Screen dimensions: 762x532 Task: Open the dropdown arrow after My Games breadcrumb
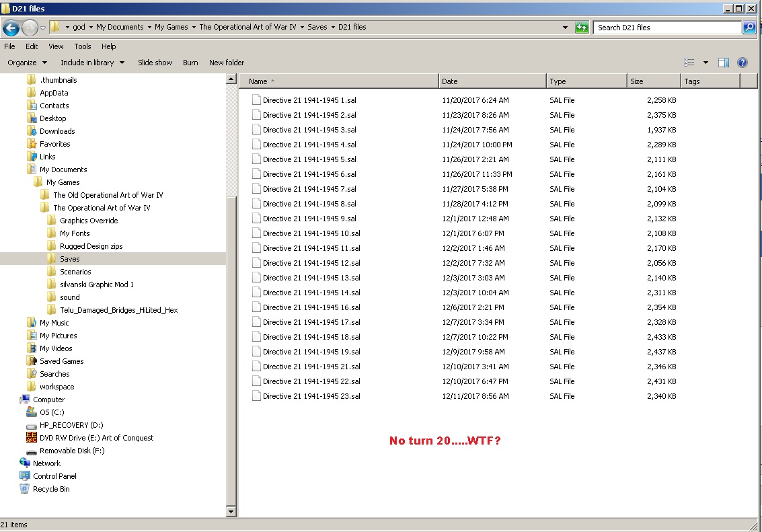click(194, 27)
